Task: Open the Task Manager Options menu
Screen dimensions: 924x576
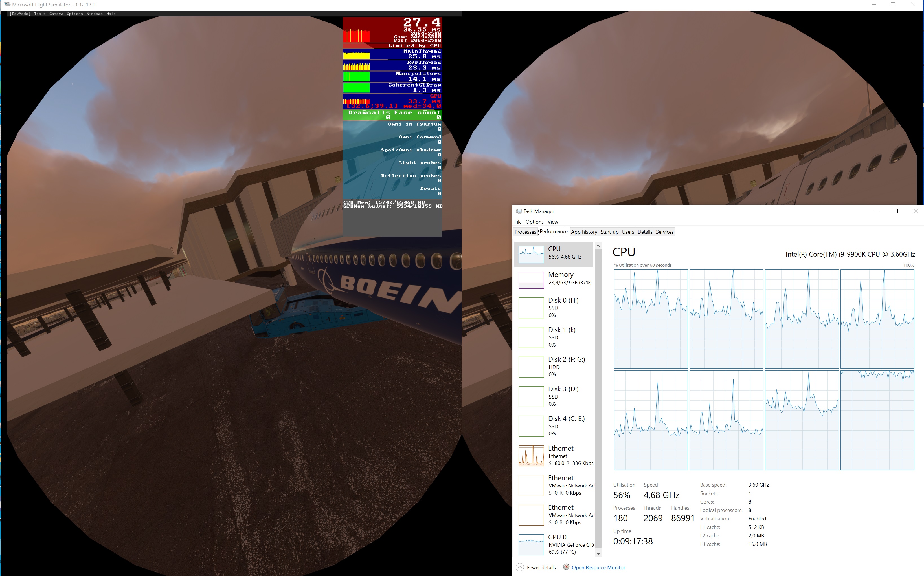Action: 534,222
